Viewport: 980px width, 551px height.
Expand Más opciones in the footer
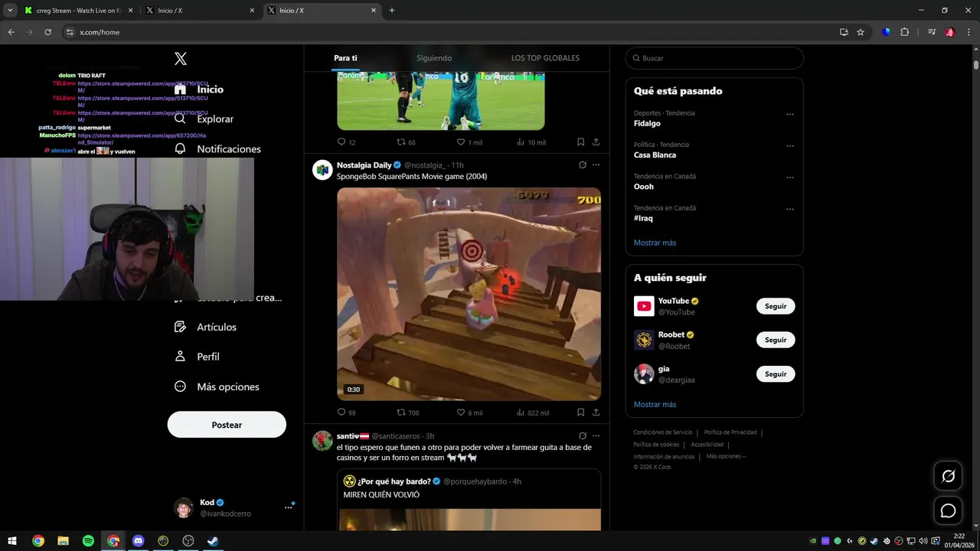click(726, 456)
